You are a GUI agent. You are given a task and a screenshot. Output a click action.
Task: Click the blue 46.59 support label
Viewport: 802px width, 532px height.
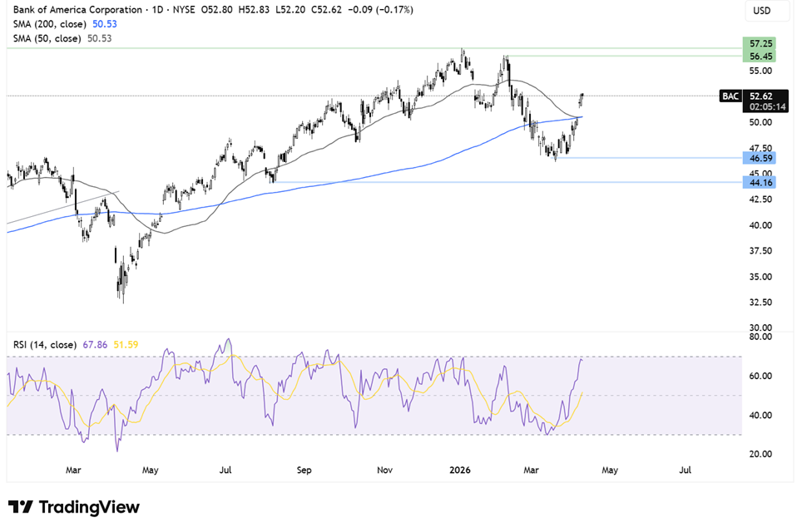pos(758,157)
